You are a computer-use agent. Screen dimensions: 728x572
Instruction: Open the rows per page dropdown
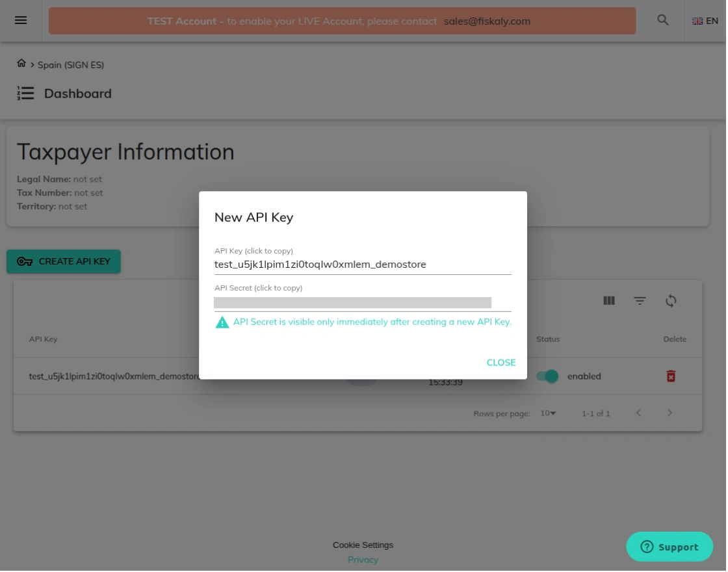pos(549,413)
